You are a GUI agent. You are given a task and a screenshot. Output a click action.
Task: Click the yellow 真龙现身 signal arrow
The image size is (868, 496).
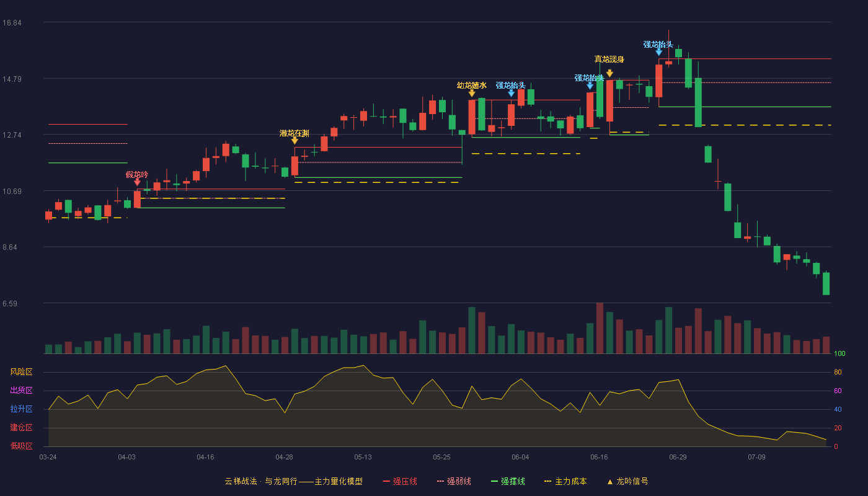point(609,73)
